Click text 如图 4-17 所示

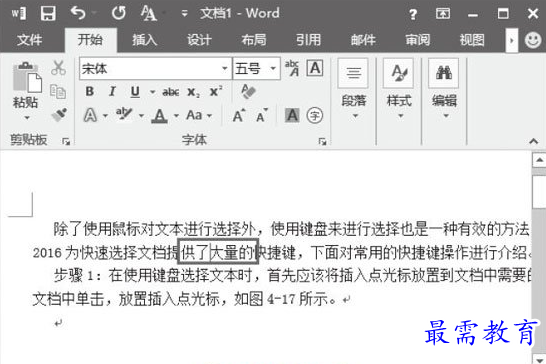coord(281,299)
